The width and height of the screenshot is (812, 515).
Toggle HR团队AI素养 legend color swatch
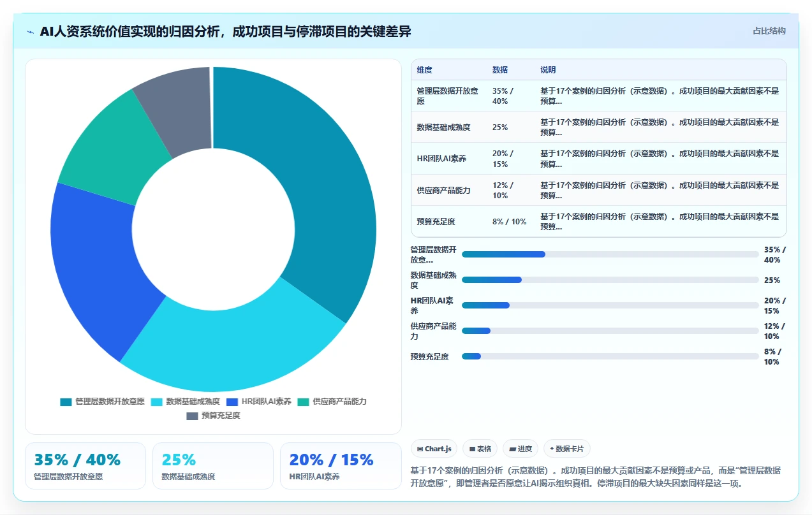[x=232, y=402]
